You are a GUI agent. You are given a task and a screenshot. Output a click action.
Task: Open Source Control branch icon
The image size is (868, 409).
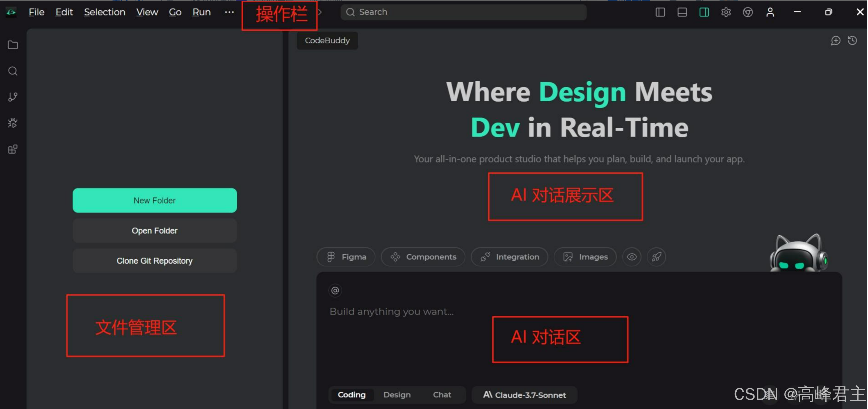click(x=13, y=97)
